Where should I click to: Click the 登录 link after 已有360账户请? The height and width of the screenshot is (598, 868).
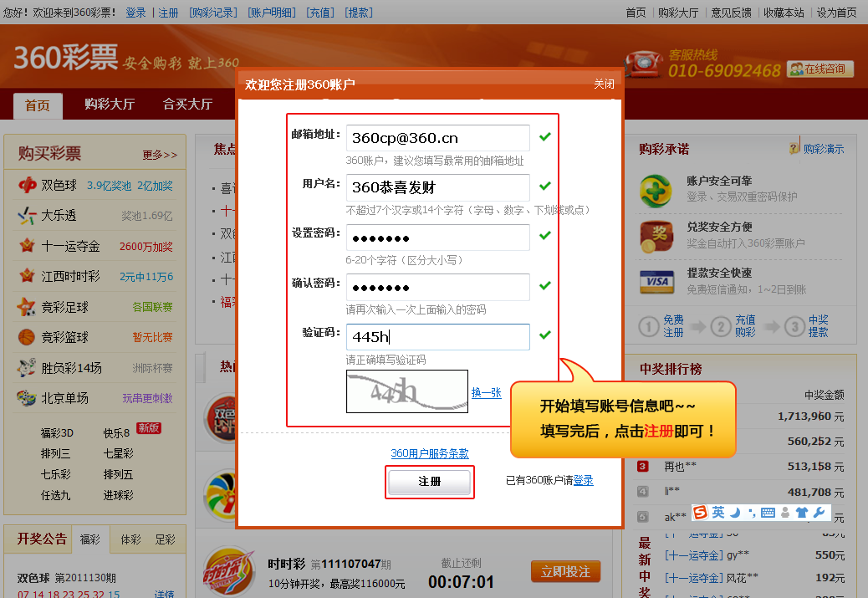(x=583, y=481)
